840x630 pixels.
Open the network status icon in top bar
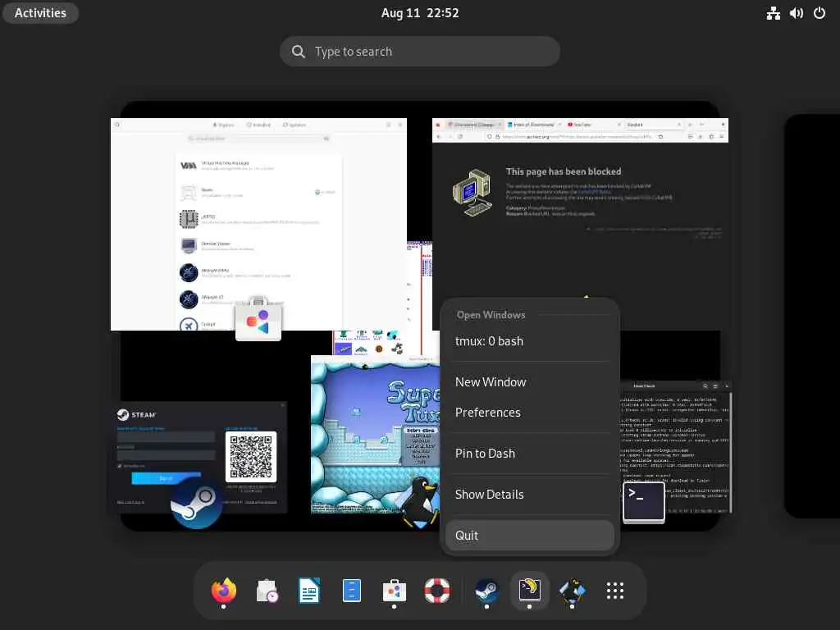point(773,13)
